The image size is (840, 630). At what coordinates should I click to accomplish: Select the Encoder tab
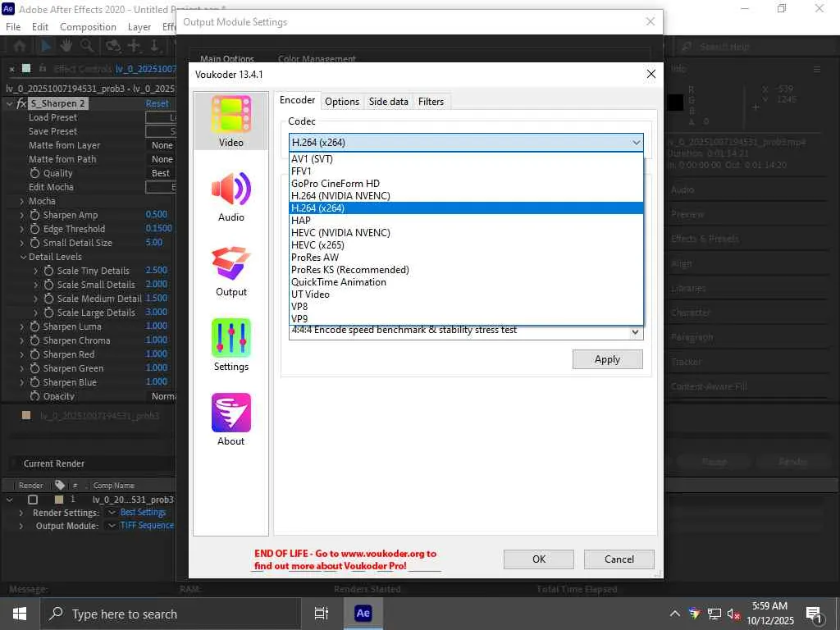297,100
